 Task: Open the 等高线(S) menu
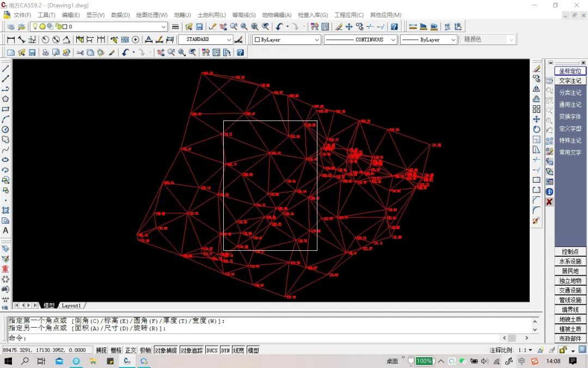click(x=244, y=15)
